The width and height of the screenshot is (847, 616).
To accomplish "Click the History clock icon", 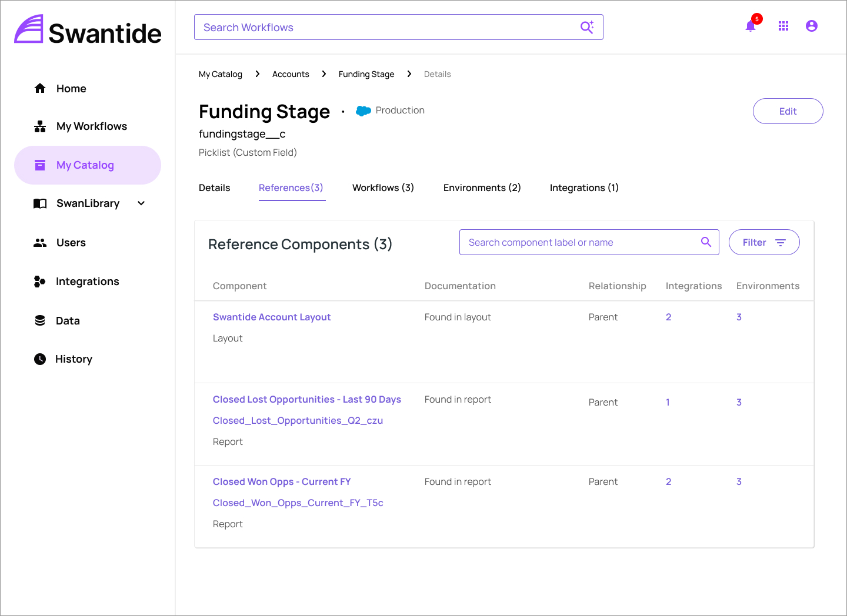I will tap(40, 359).
